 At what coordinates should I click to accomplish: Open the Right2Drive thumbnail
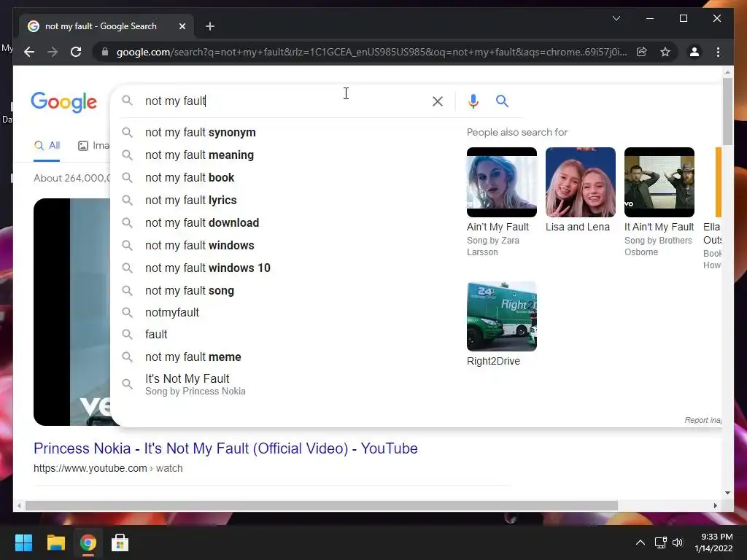[x=502, y=316]
